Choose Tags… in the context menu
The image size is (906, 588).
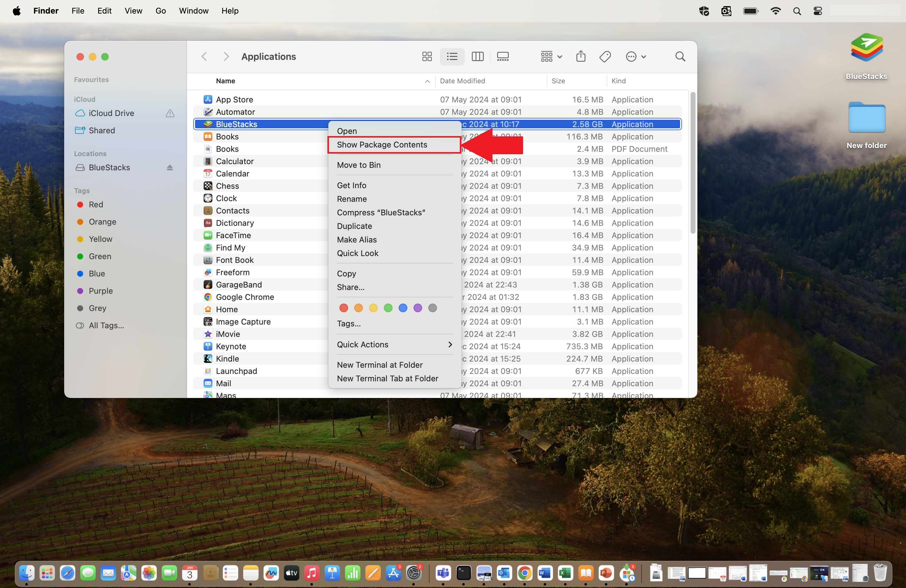pos(395,324)
